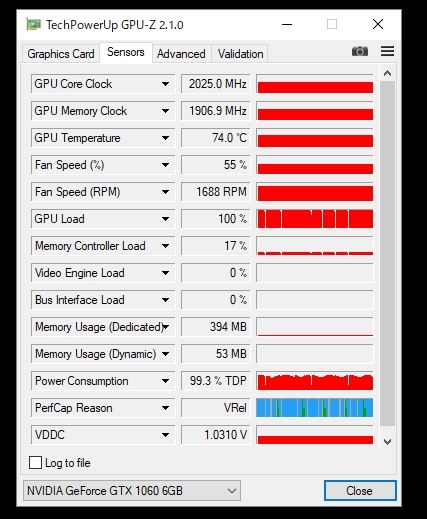Switch to the Graphics Card tab

(x=61, y=54)
